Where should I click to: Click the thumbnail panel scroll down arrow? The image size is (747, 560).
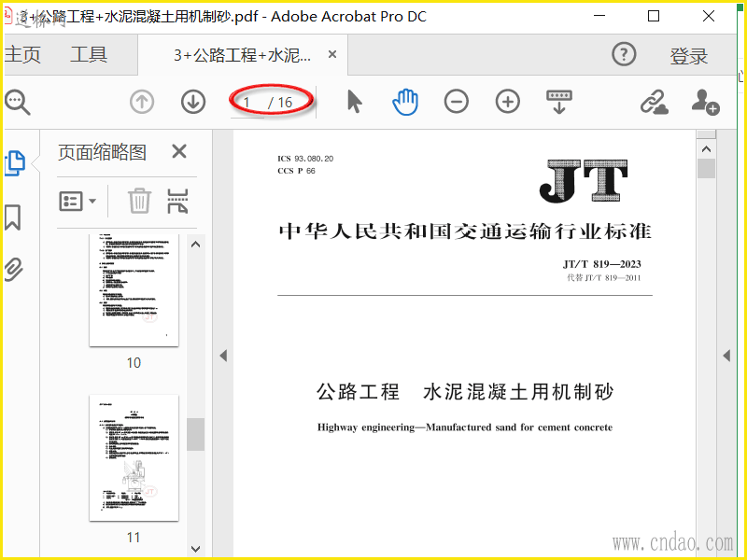point(195,549)
